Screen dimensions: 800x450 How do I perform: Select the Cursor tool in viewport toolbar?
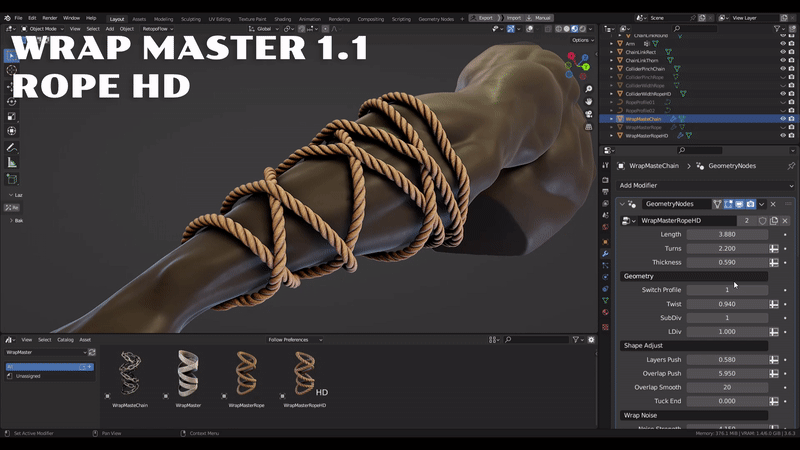(11, 70)
